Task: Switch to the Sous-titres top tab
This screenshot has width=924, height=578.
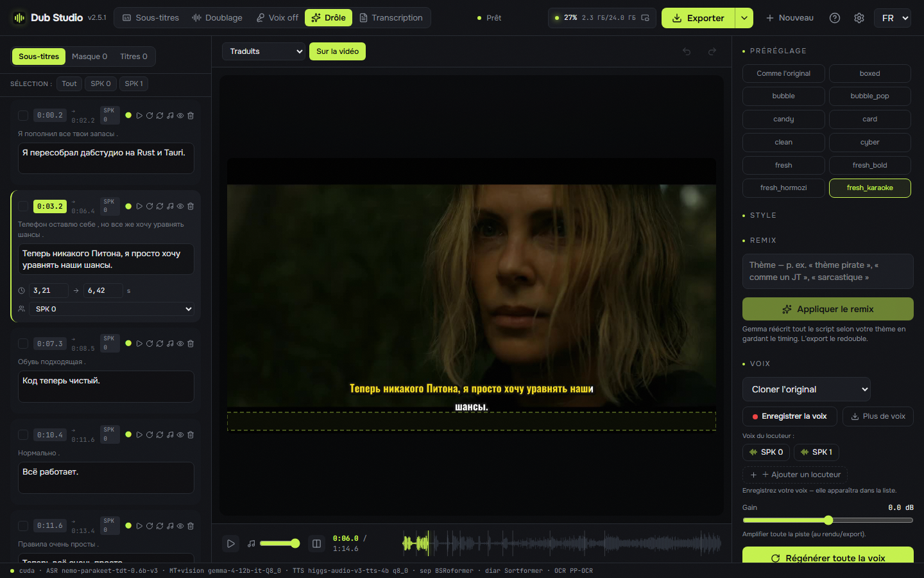Action: click(x=151, y=18)
